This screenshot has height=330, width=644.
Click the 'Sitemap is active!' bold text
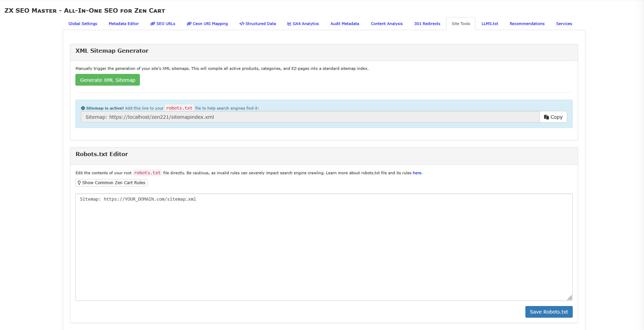[105, 108]
